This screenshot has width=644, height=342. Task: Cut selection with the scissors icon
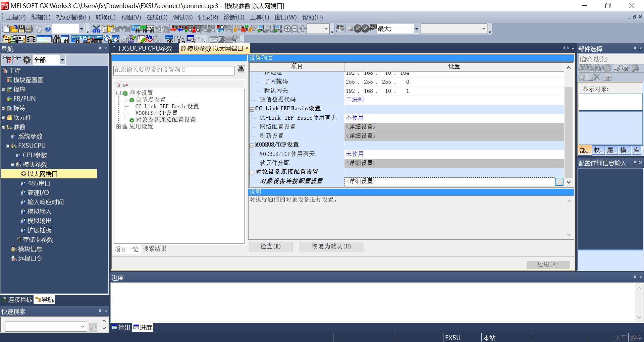96,28
